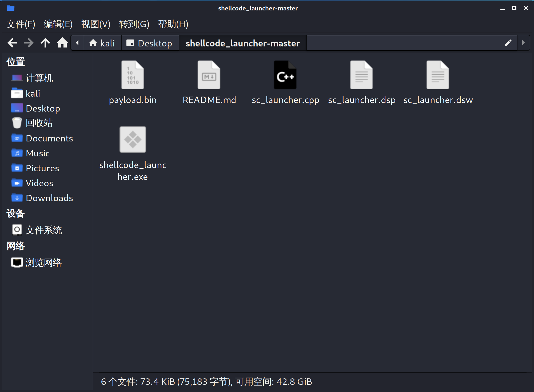Screen dimensions: 534x392
Task: Open Downloads in the sidebar
Action: (49, 198)
